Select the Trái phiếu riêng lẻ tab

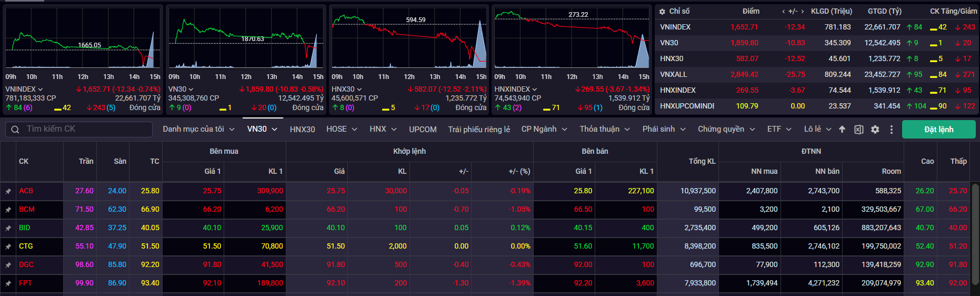(x=479, y=130)
